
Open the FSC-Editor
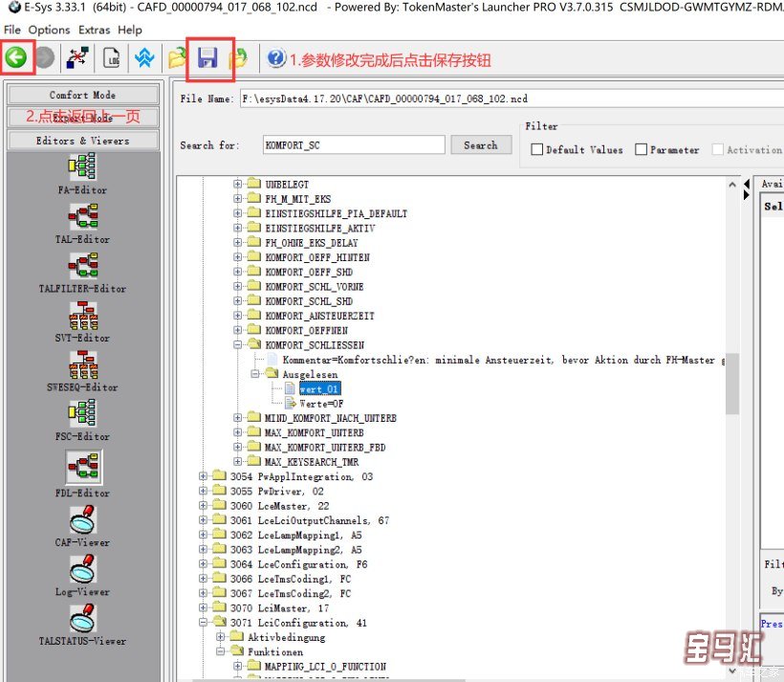(82, 420)
